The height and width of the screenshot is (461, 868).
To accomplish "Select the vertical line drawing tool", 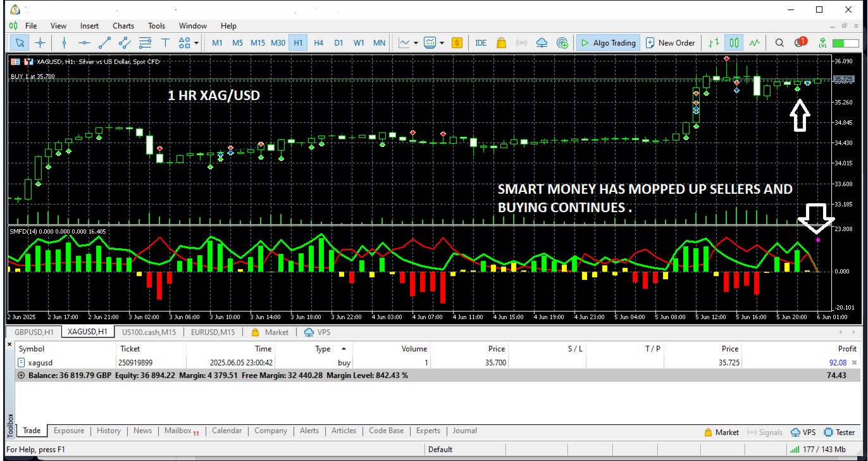I will click(x=64, y=43).
